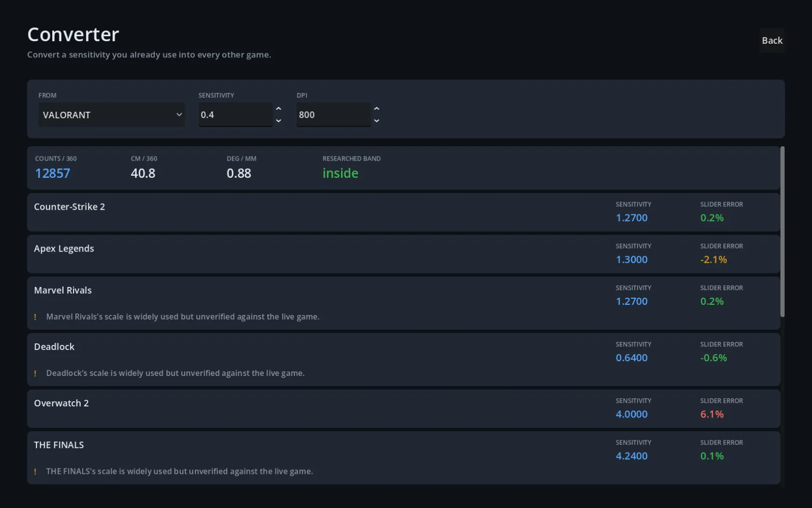The height and width of the screenshot is (508, 812).
Task: Open the FROM game dropdown showing VALORANT
Action: pyautogui.click(x=112, y=115)
